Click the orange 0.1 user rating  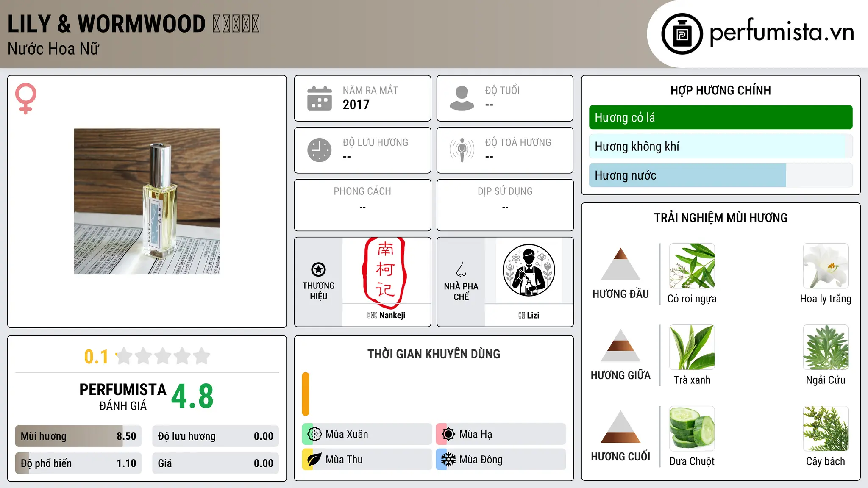coord(96,357)
